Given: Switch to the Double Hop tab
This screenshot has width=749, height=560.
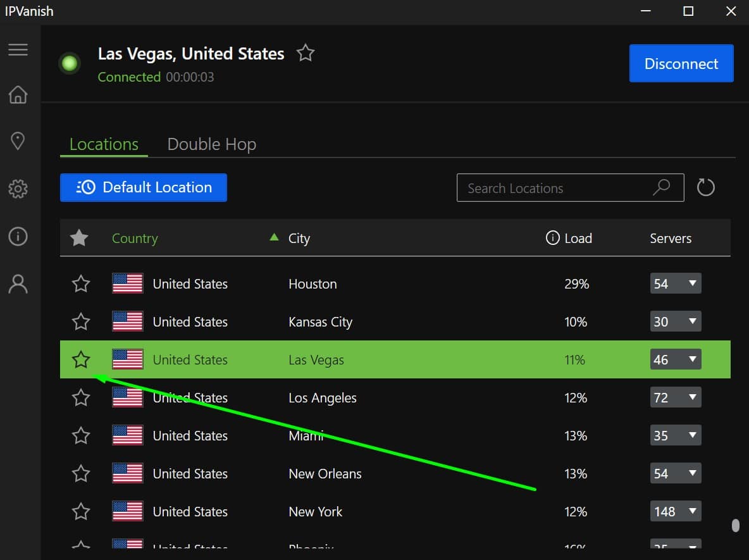Looking at the screenshot, I should click(x=212, y=144).
